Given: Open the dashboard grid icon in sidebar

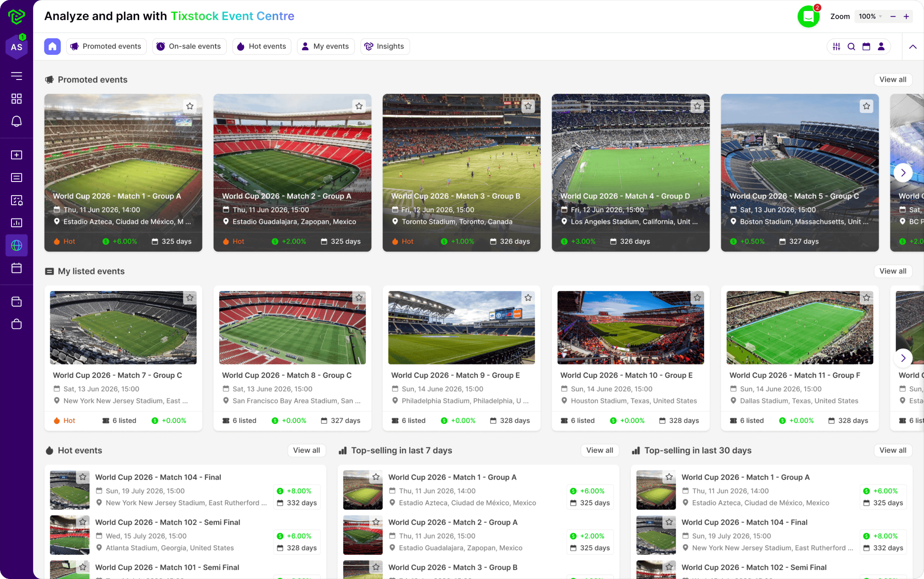Looking at the screenshot, I should coord(17,99).
